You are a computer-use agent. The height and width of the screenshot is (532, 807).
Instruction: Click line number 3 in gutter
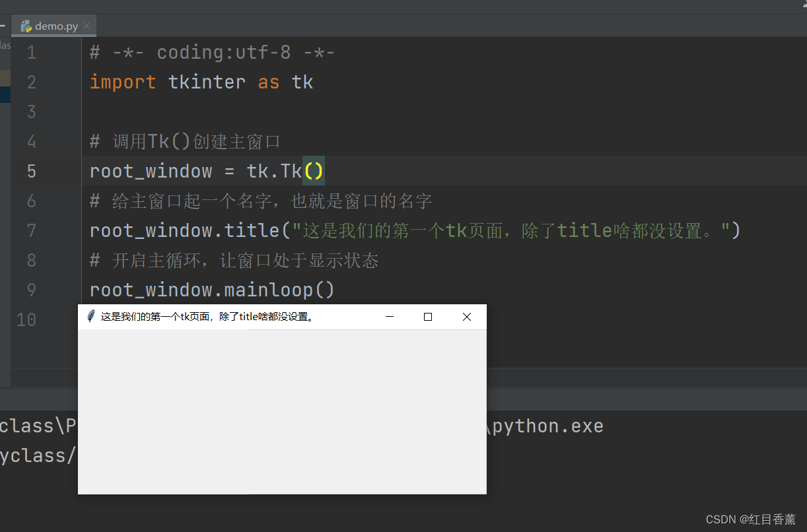[31, 112]
